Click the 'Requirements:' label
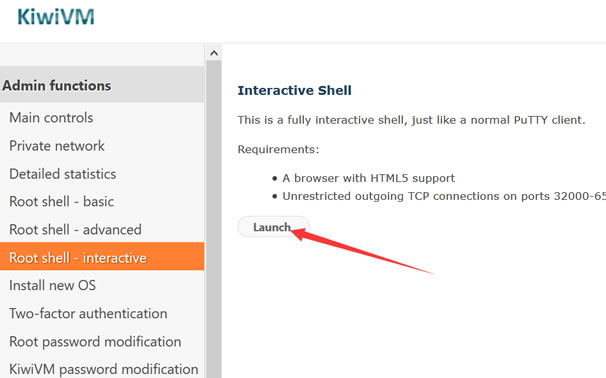Image resolution: width=606 pixels, height=378 pixels. pos(278,149)
